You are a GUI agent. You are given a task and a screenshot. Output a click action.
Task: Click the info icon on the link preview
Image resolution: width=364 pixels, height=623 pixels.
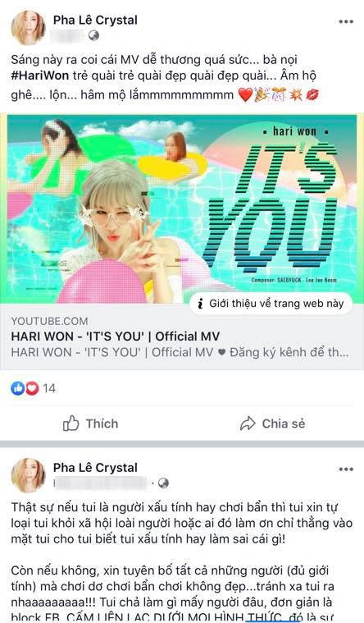[x=201, y=304]
